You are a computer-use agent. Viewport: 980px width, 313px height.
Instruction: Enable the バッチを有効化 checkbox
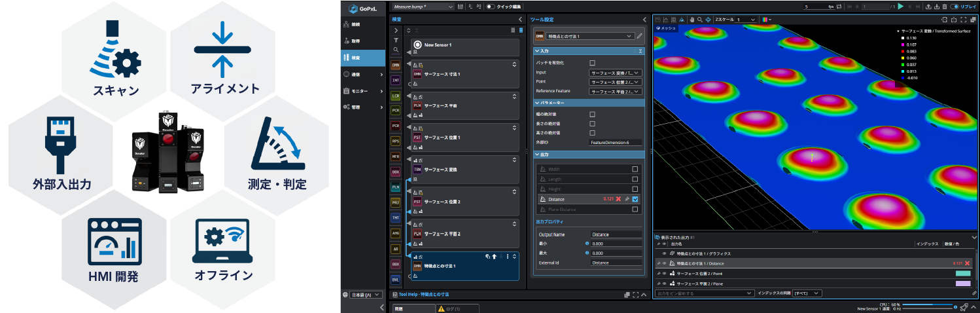[x=593, y=63]
